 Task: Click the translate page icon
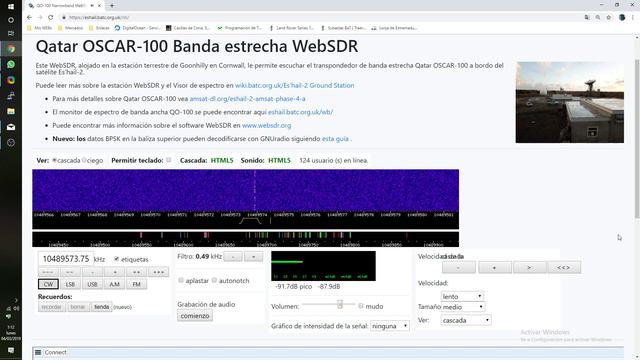[587, 17]
